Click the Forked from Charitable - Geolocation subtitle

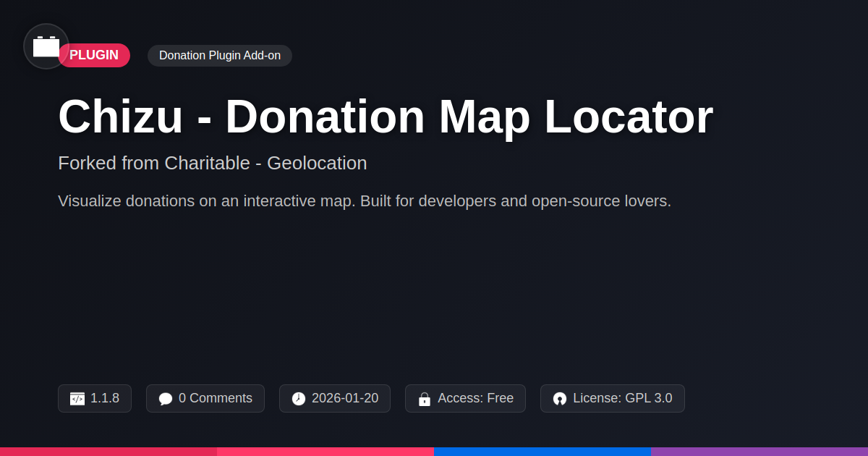click(x=213, y=163)
